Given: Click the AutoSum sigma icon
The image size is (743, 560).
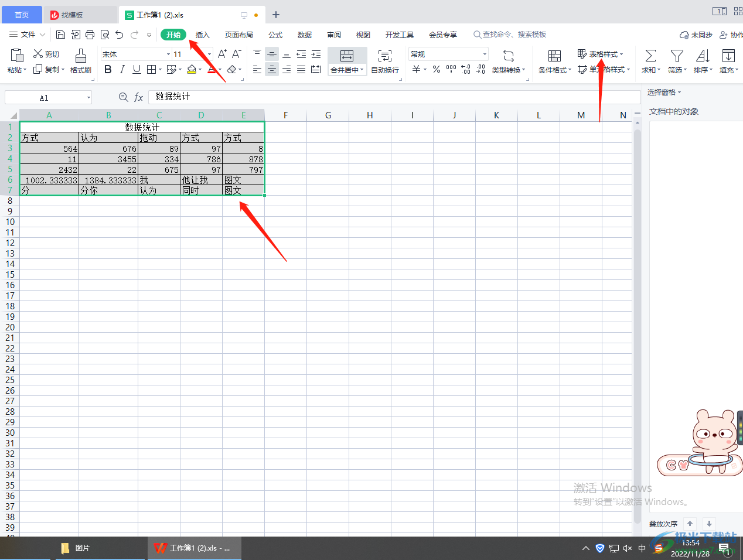Looking at the screenshot, I should click(x=650, y=56).
